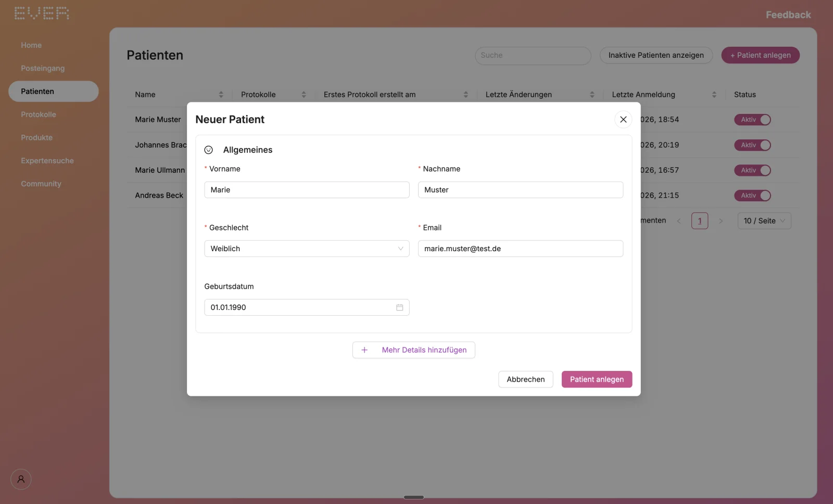Confirm with Patient anlegen in dialog
The image size is (833, 504).
click(x=597, y=379)
